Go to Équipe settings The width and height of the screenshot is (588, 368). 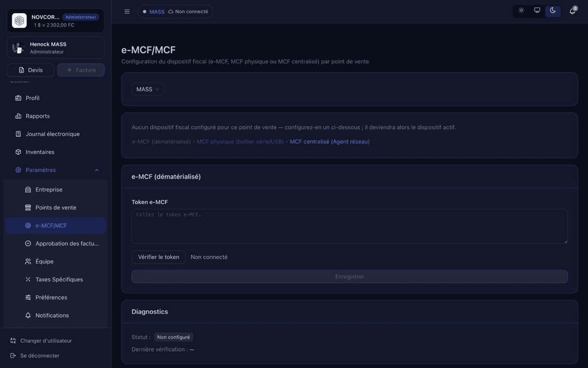point(55,262)
